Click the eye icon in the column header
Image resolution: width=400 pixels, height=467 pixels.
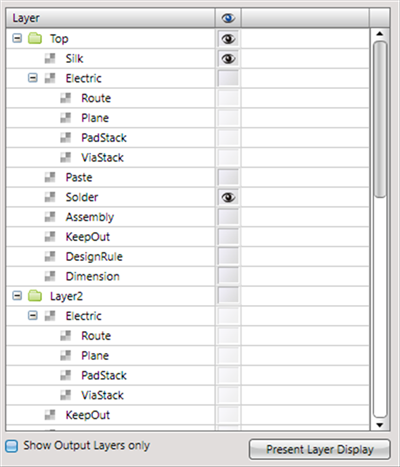click(228, 18)
